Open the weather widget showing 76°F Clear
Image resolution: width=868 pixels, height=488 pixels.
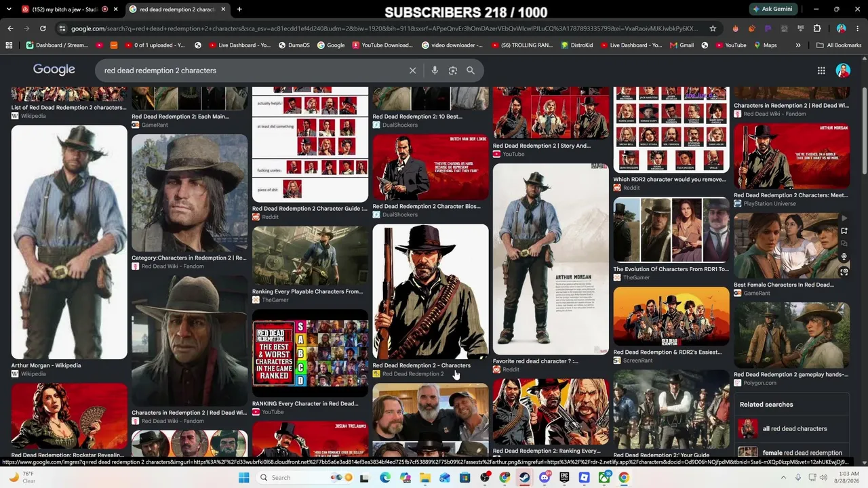click(x=22, y=478)
